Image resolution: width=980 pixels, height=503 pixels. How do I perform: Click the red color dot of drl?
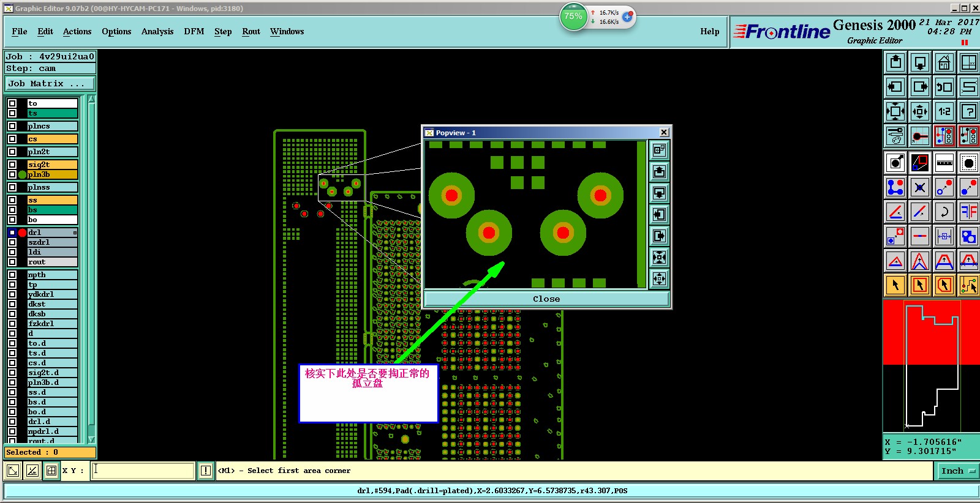pos(22,233)
